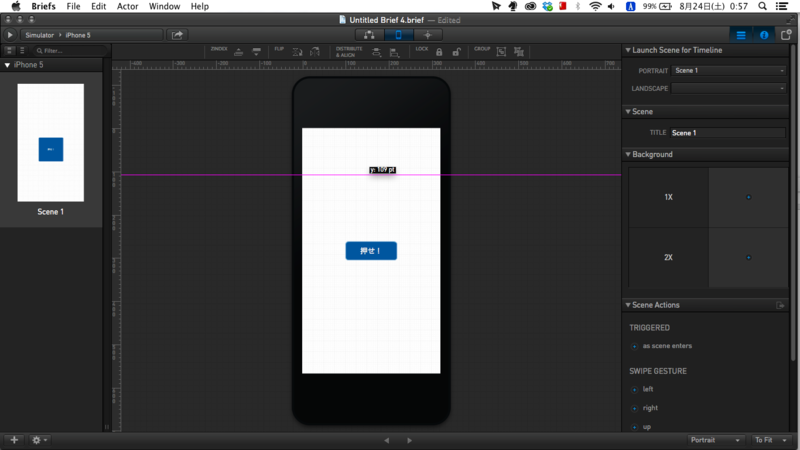Screen dimensions: 800x450
Task: Ungroup the selected actors
Action: (x=519, y=52)
